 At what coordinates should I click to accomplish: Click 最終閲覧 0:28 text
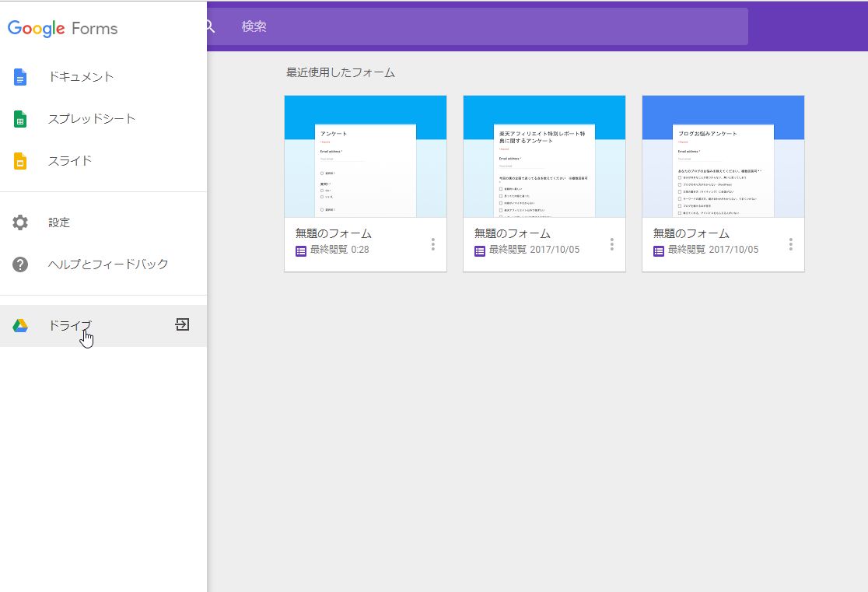pyautogui.click(x=339, y=250)
